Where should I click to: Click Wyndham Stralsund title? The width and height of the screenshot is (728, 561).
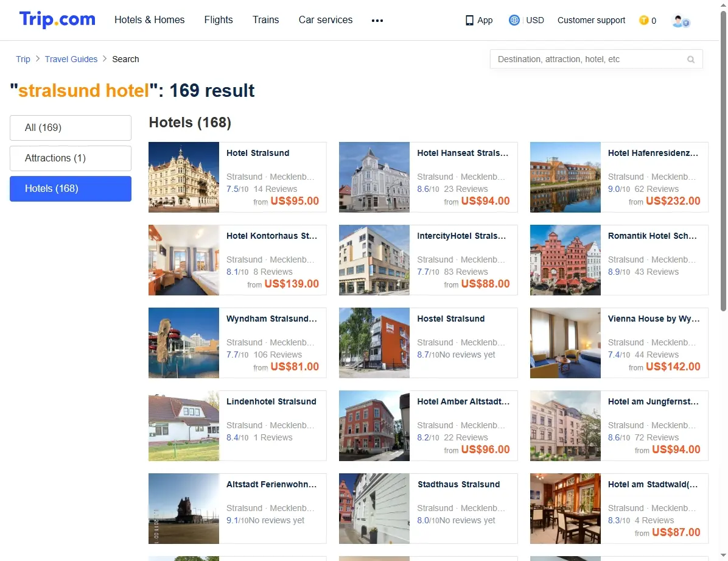[x=271, y=319]
